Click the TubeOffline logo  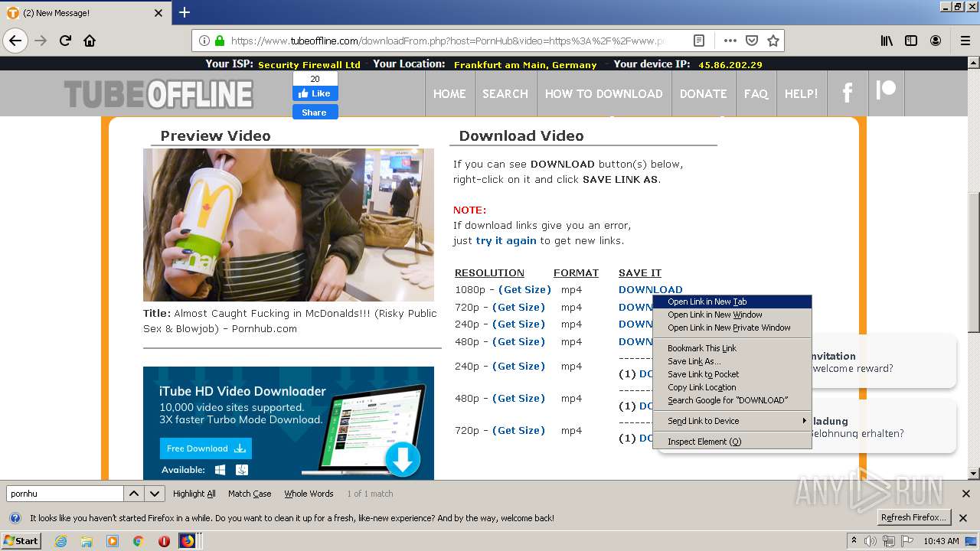click(x=158, y=95)
